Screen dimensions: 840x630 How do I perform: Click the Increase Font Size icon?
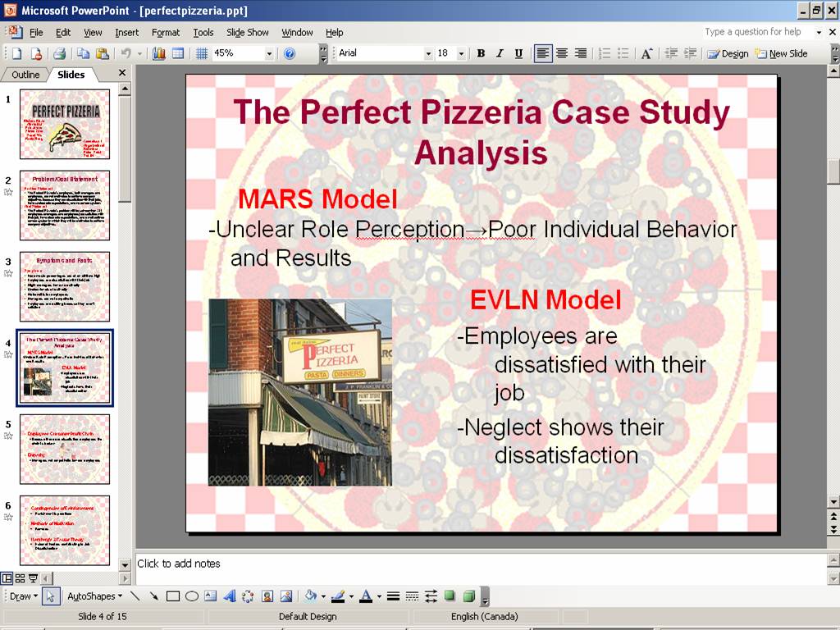point(646,53)
